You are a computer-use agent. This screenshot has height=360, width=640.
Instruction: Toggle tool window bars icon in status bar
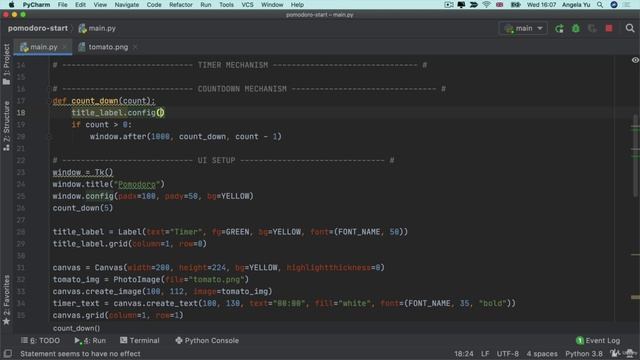pos(7,353)
